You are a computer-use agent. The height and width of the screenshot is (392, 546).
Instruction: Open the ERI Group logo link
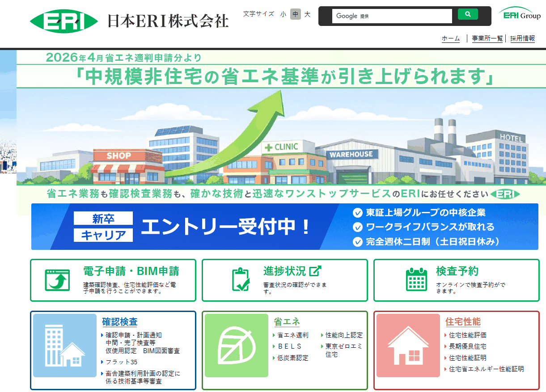[x=520, y=13]
